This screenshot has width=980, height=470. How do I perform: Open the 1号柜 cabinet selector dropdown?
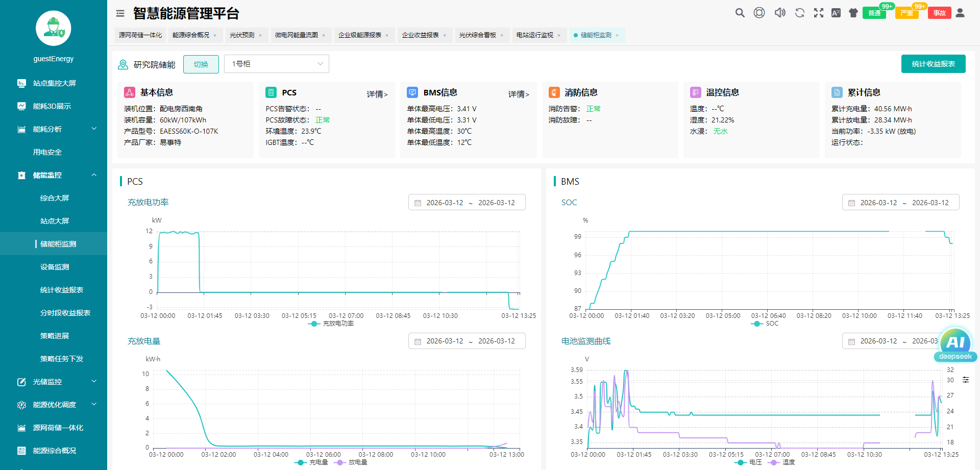pyautogui.click(x=276, y=64)
